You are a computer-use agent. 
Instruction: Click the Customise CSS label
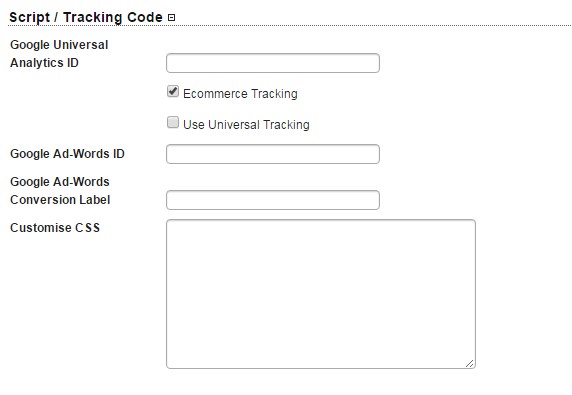pos(55,228)
